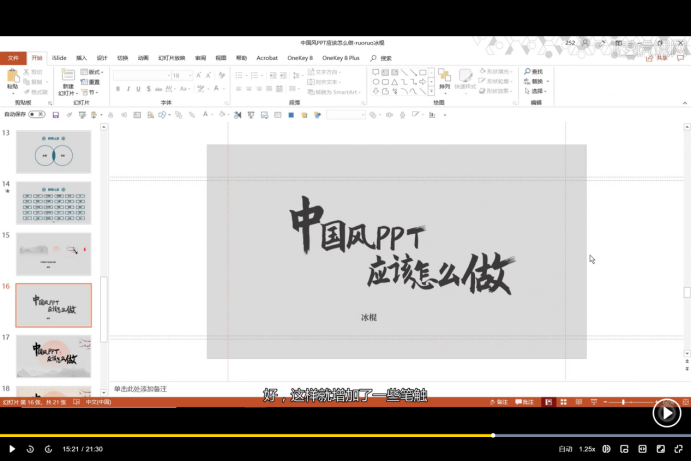
Task: Click the large round play button overlay
Action: [666, 413]
